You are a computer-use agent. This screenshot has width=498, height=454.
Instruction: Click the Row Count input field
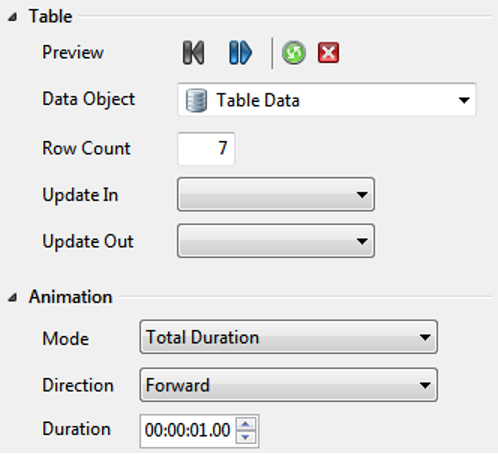point(206,148)
